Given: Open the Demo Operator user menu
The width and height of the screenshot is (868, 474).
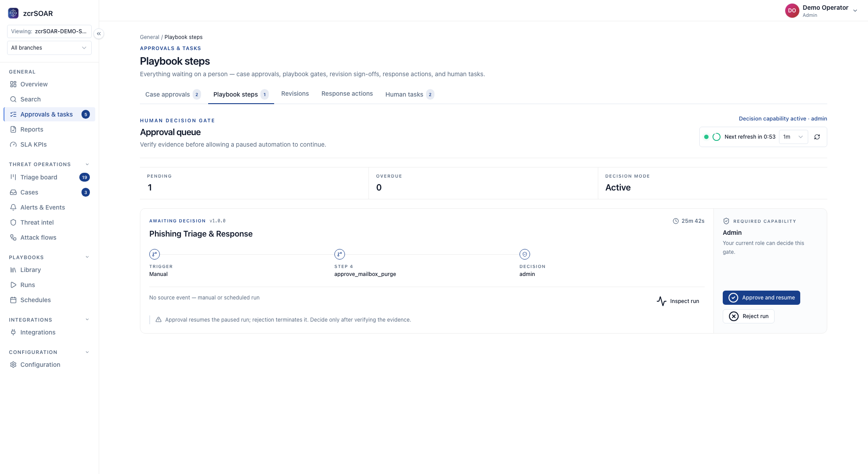Looking at the screenshot, I should click(821, 11).
